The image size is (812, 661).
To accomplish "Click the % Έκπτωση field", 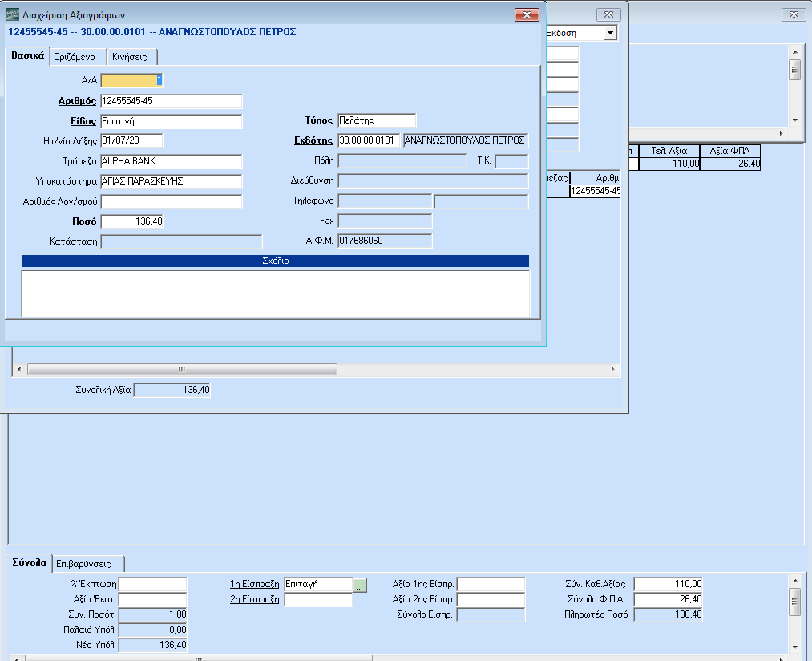I will pyautogui.click(x=152, y=584).
